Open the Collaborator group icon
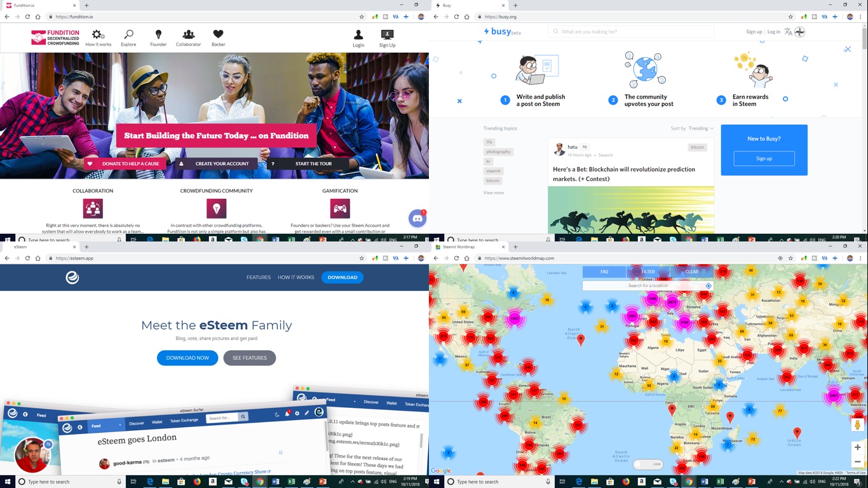 [188, 35]
